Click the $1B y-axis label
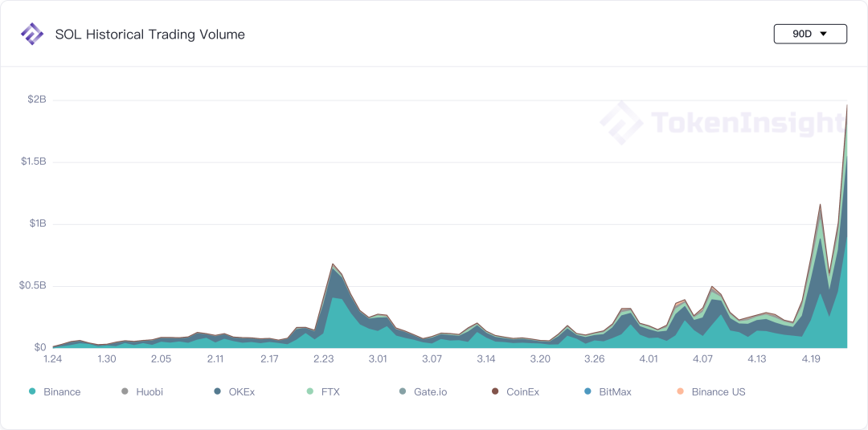The height and width of the screenshot is (430, 868). coord(39,223)
